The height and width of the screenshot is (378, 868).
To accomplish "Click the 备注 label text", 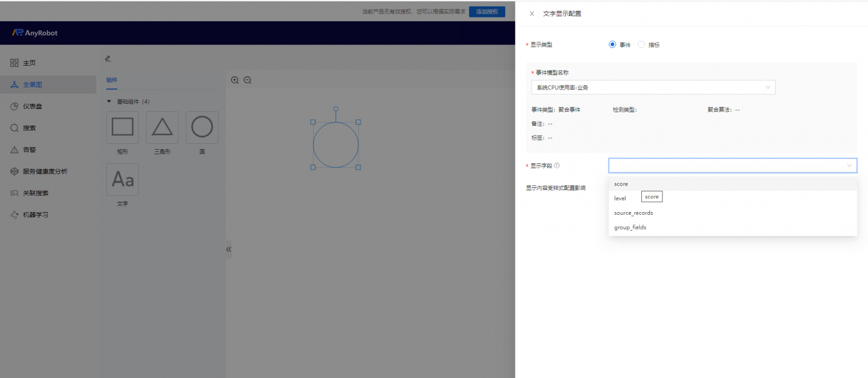I will [538, 124].
